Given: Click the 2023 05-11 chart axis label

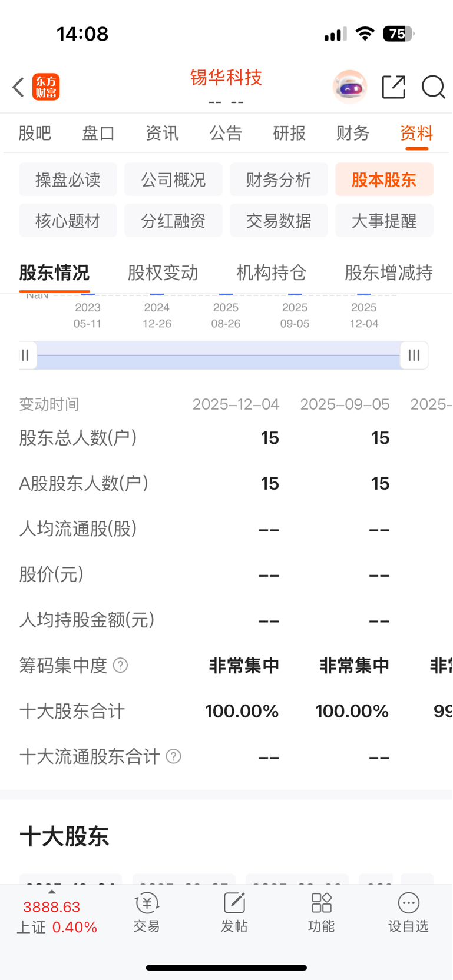Looking at the screenshot, I should point(88,315).
